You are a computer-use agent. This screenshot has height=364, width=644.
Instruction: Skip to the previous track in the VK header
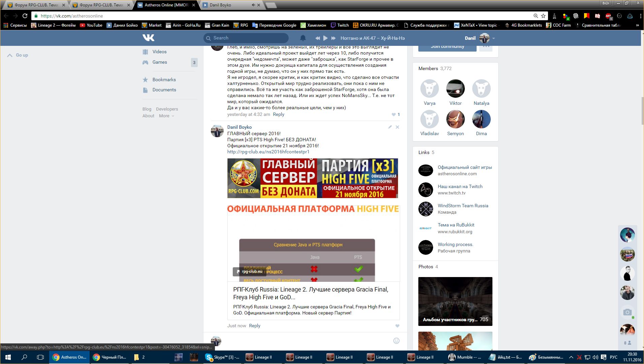[x=317, y=38]
